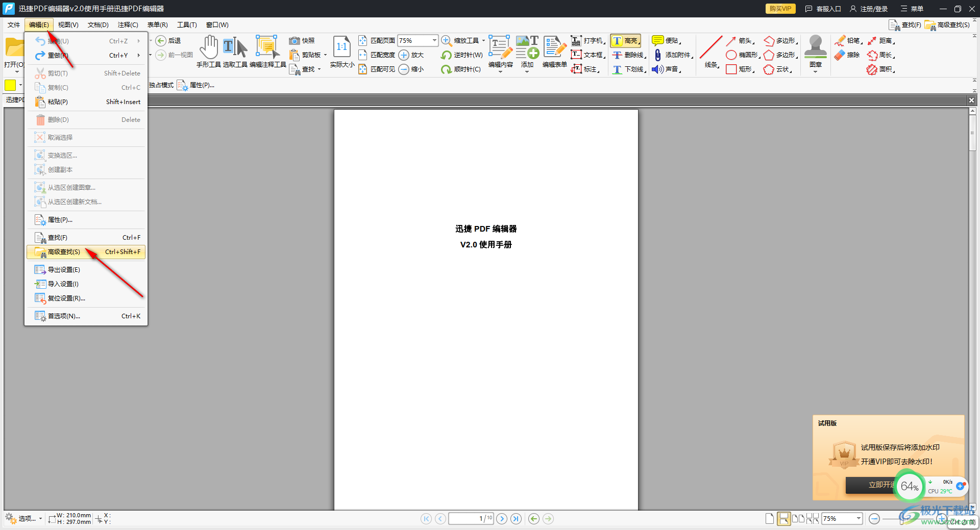980x530 pixels.
Task: Take a snapshot with 快照 tool
Action: coord(302,40)
